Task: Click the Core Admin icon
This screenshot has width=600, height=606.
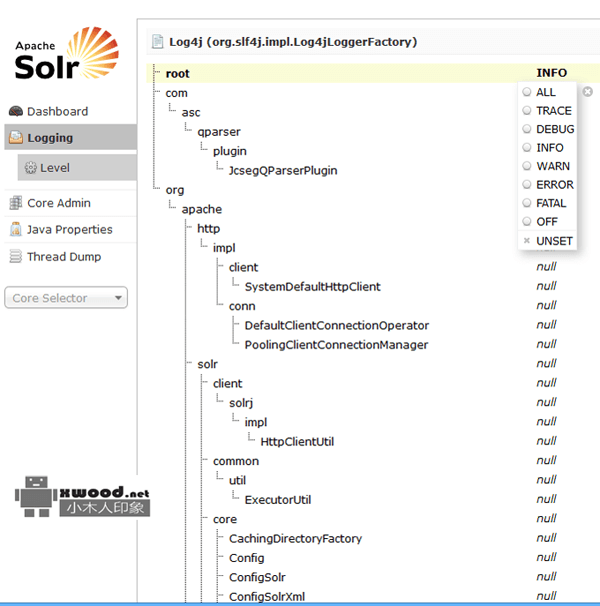Action: pos(15,203)
